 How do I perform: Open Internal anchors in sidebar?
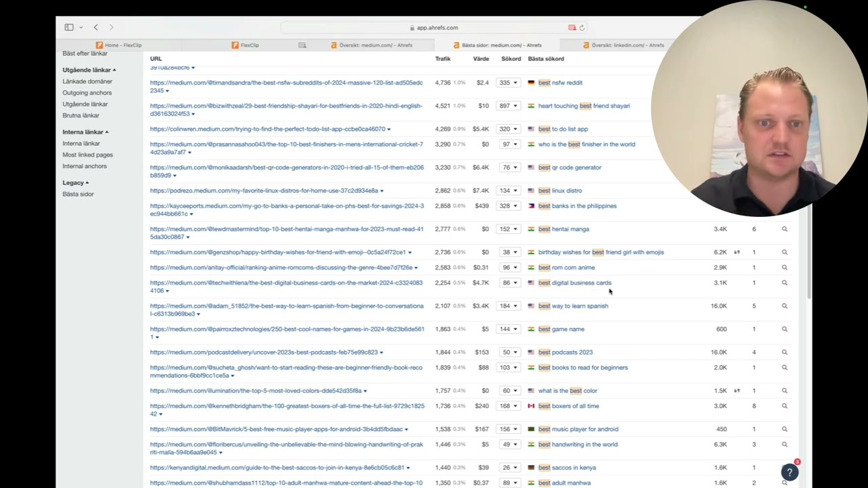84,166
